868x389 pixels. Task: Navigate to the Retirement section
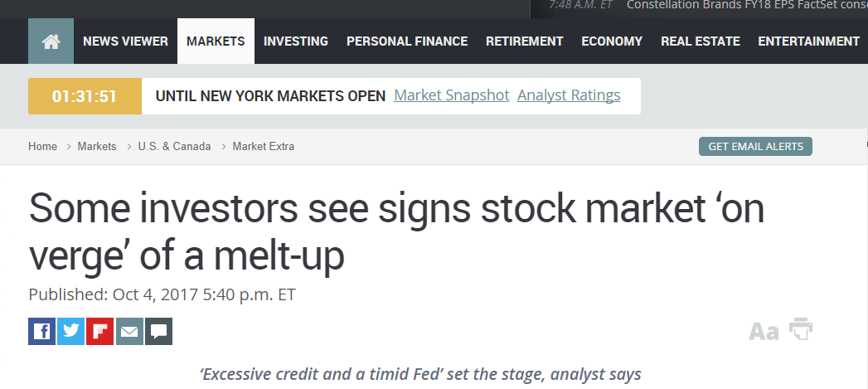524,41
